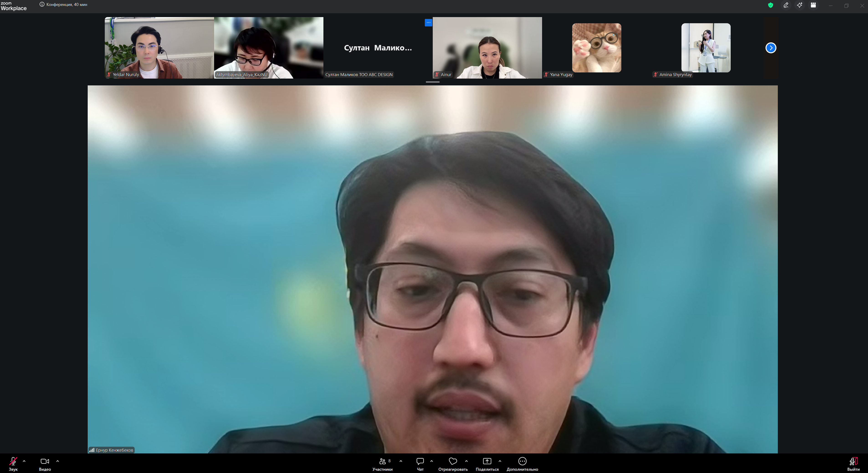
Task: Select Султан Маликов participant tile
Action: (x=378, y=48)
